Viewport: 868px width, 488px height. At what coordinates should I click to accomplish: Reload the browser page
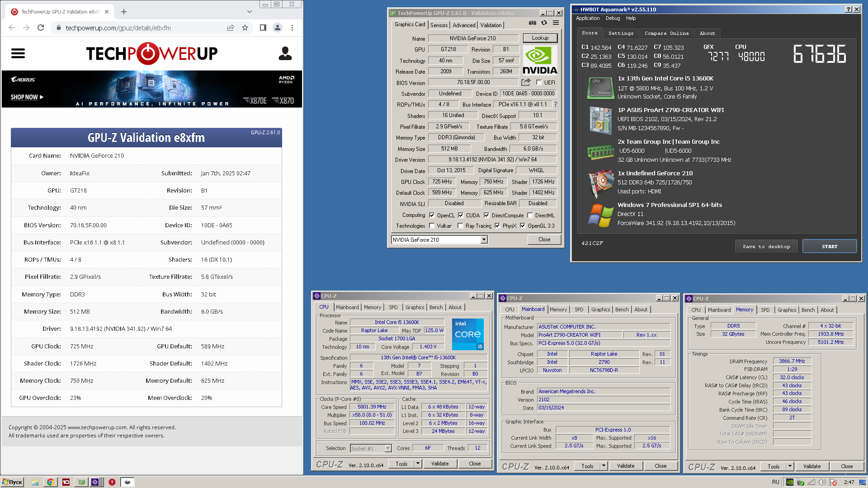point(41,28)
